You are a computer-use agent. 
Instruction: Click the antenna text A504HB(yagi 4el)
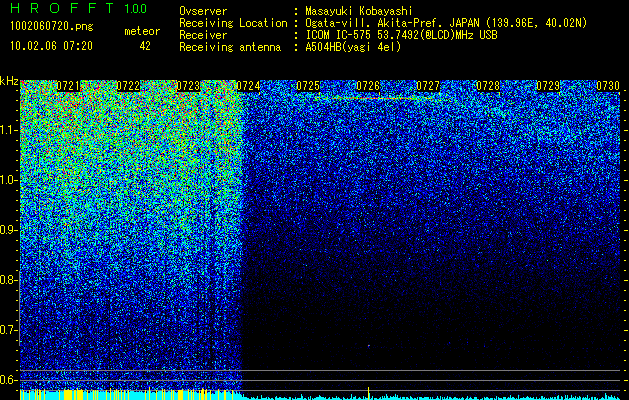coord(353,47)
